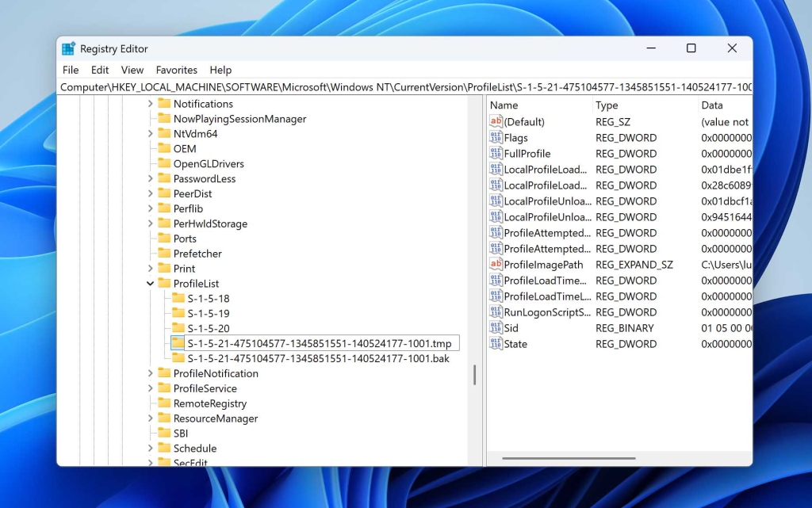Screen dimensions: 812x508
Task: Click the Type column header
Action: (607, 105)
